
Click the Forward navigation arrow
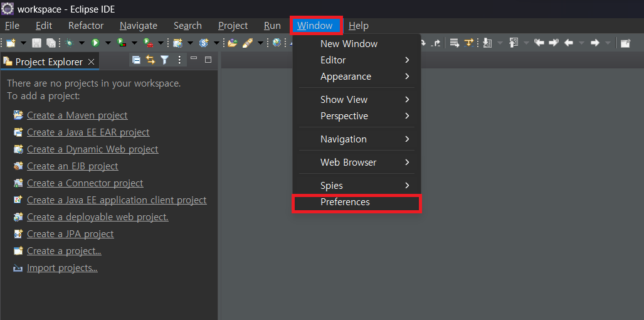point(594,43)
